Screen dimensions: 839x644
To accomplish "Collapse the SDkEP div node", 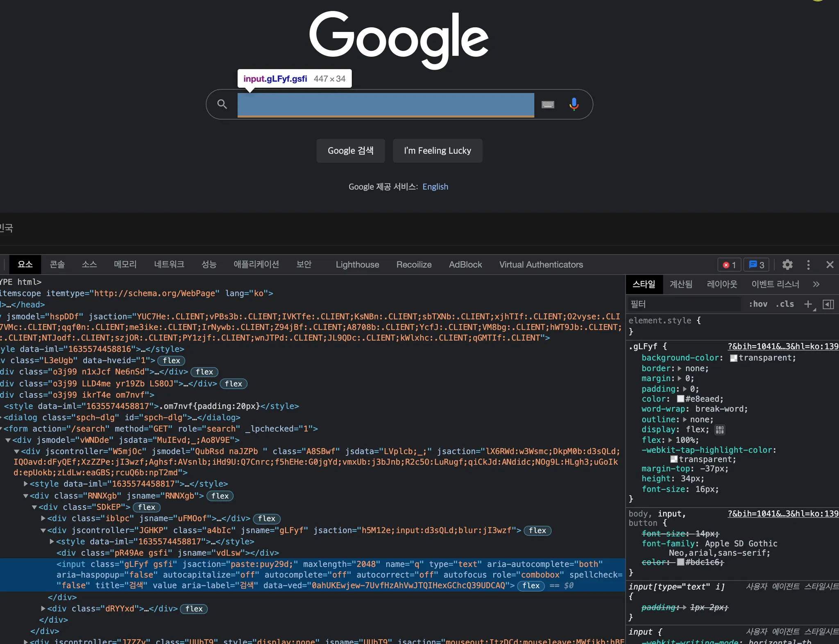I will coord(34,507).
